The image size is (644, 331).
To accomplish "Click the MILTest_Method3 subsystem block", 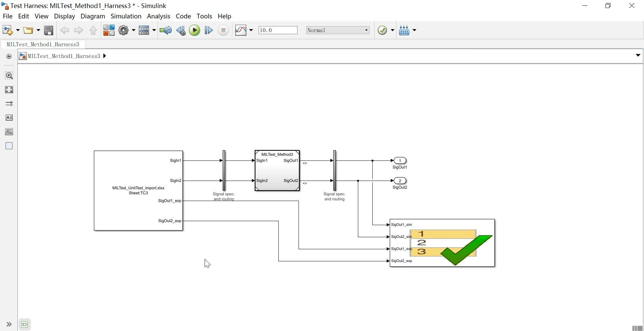I will tap(277, 170).
